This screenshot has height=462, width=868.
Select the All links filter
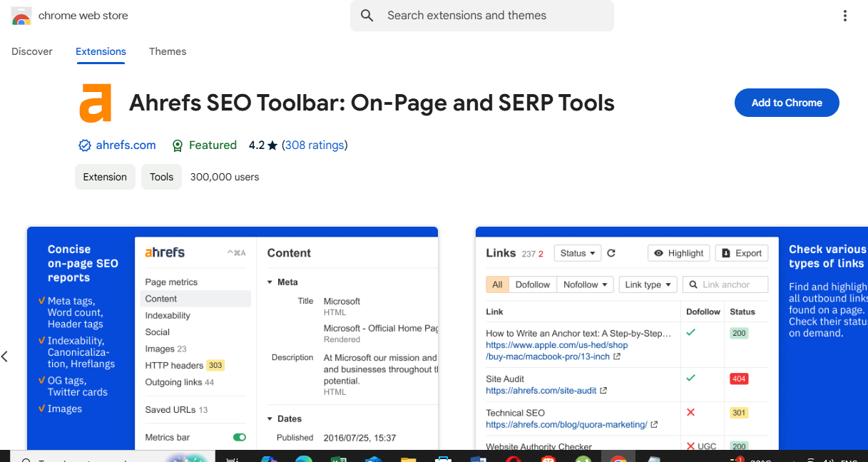tap(497, 284)
